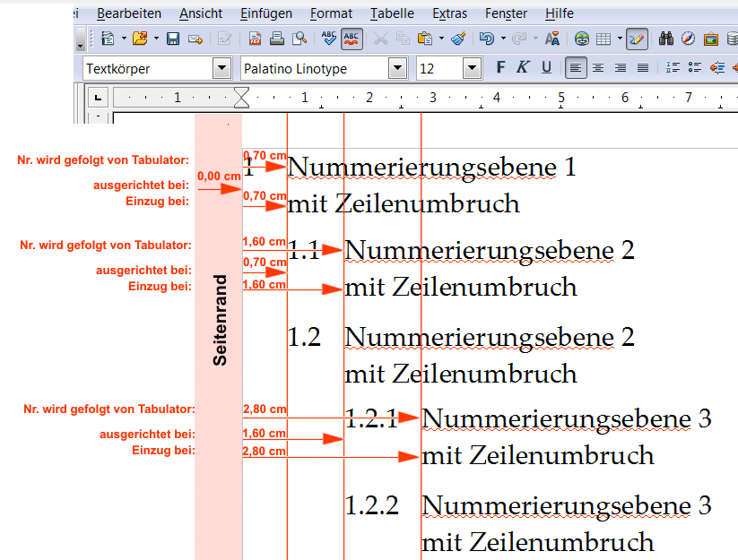738x560 pixels.
Task: Open the font size 12 dropdown
Action: [x=473, y=67]
